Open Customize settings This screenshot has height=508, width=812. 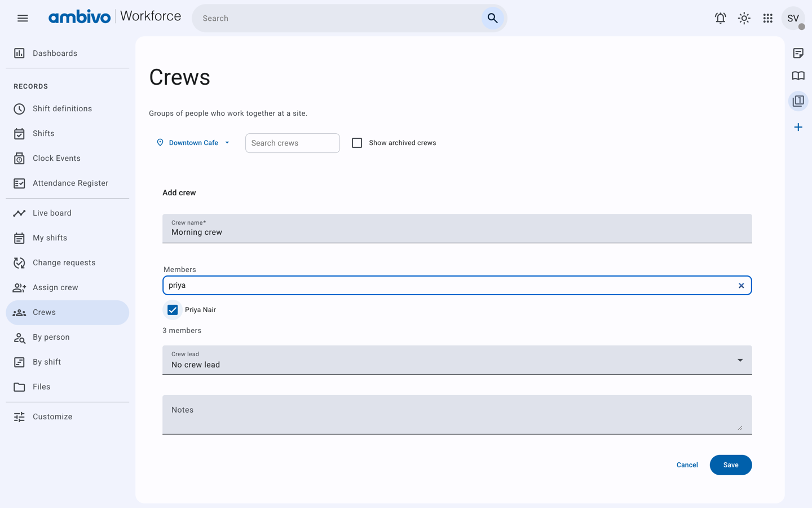[x=68, y=417]
